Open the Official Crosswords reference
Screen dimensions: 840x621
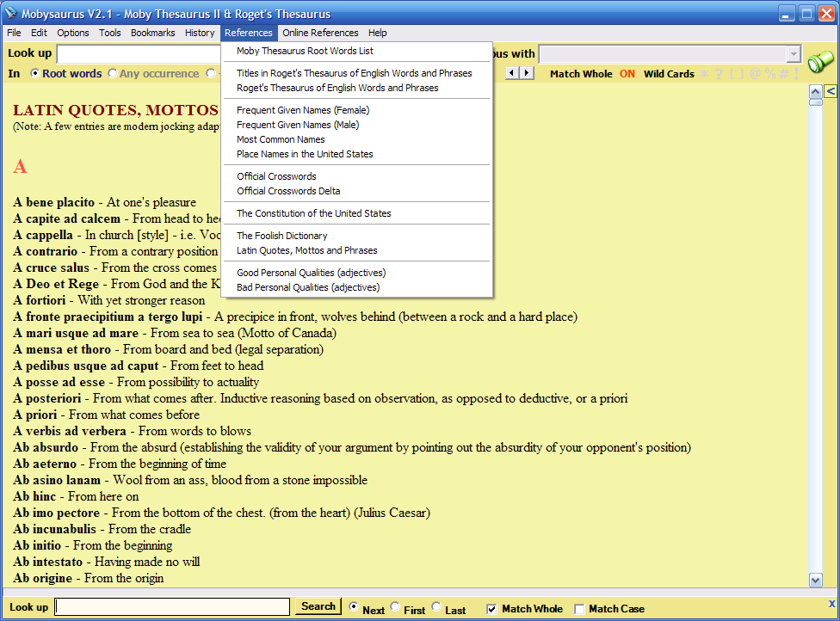point(357,176)
